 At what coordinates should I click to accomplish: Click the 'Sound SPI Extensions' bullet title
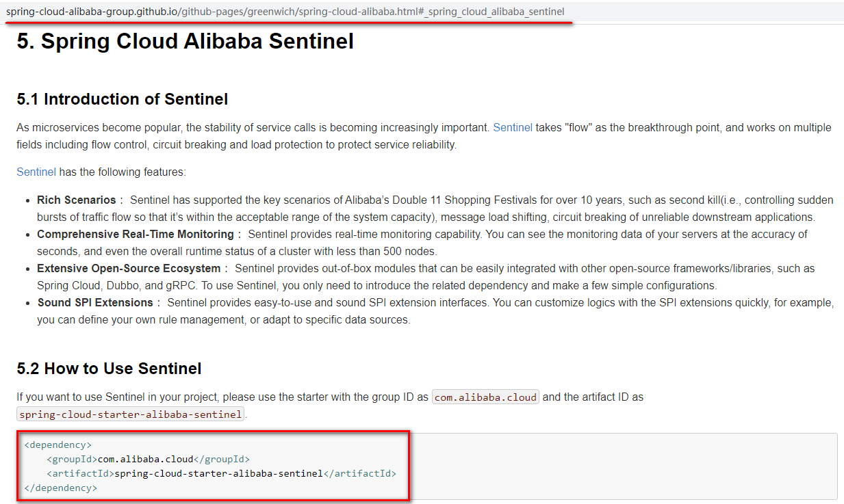pyautogui.click(x=94, y=303)
